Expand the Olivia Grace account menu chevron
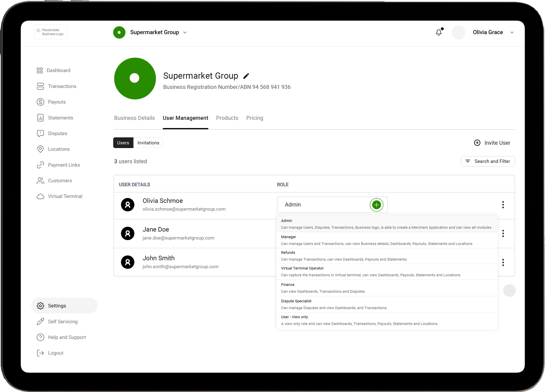 coord(512,32)
